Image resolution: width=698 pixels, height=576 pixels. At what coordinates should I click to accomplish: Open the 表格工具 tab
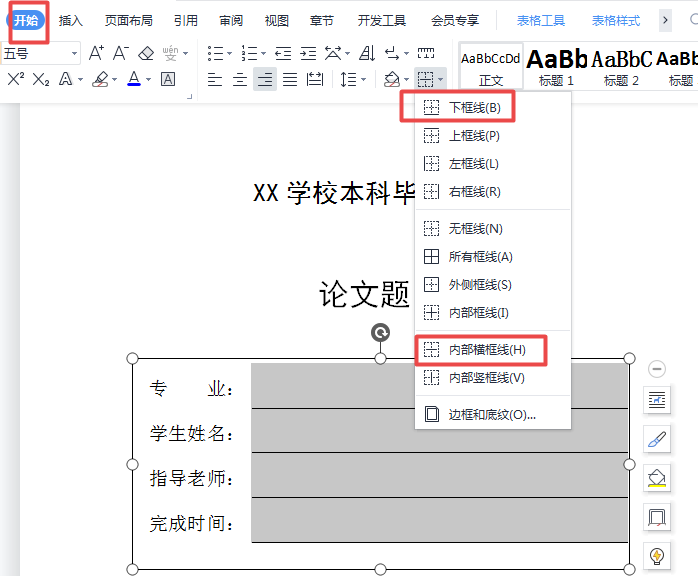pyautogui.click(x=541, y=20)
